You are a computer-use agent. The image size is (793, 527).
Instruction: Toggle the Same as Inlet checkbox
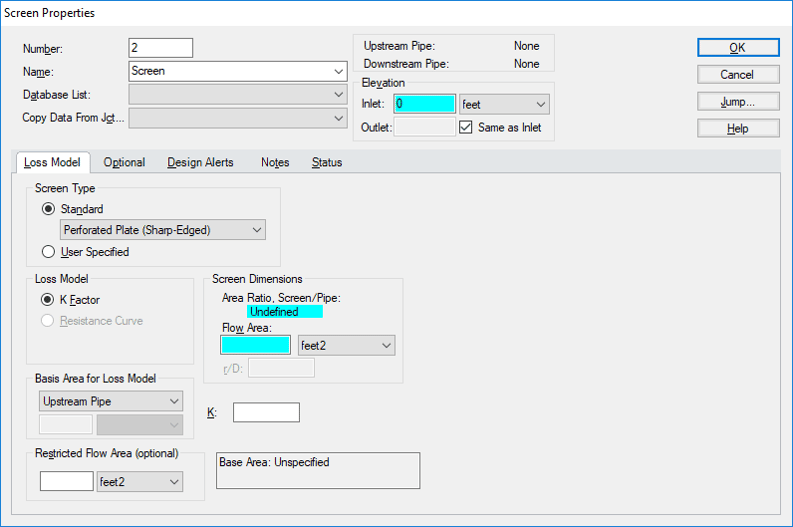point(466,128)
